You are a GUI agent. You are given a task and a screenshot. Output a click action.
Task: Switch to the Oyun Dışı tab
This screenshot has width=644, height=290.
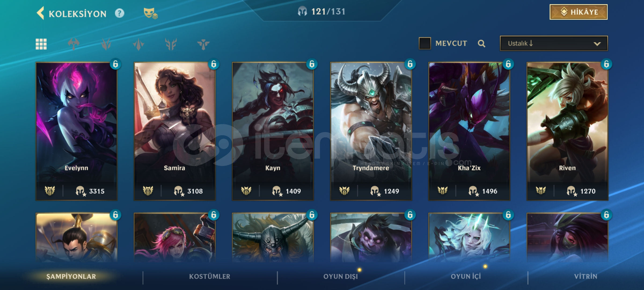341,276
